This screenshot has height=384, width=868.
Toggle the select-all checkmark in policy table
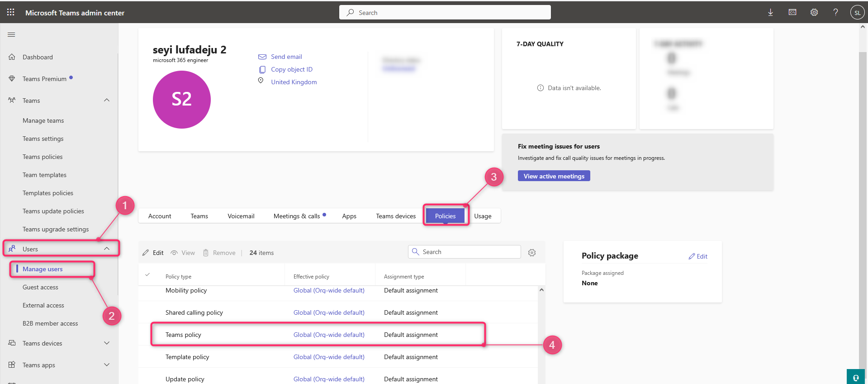pos(147,274)
